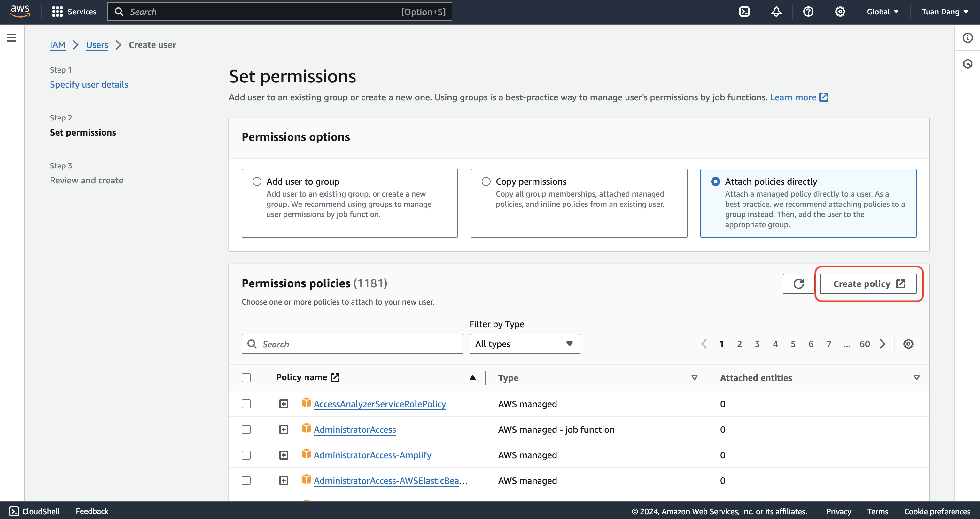Click the policies Search field
This screenshot has width=980, height=519.
(x=352, y=344)
